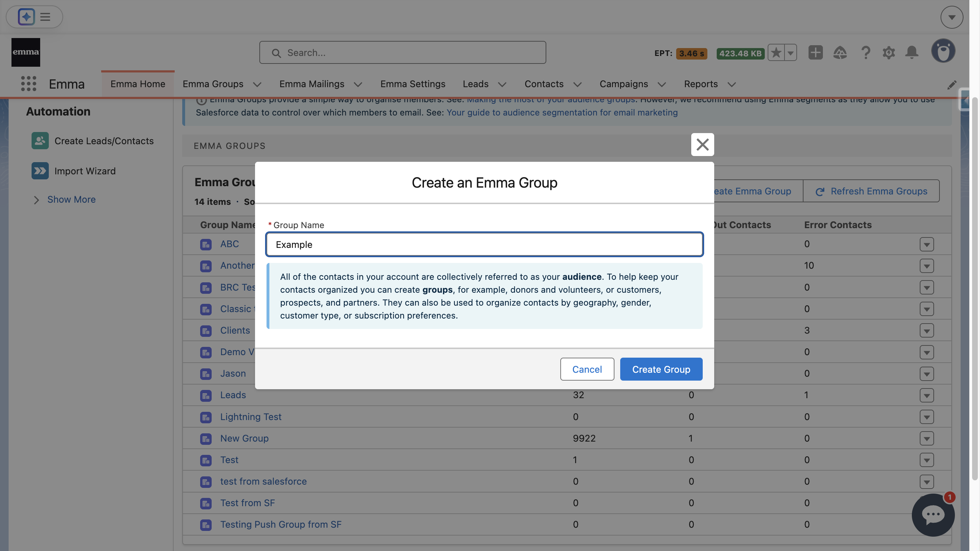980x551 pixels.
Task: Open the Contacts tab
Action: 544,84
